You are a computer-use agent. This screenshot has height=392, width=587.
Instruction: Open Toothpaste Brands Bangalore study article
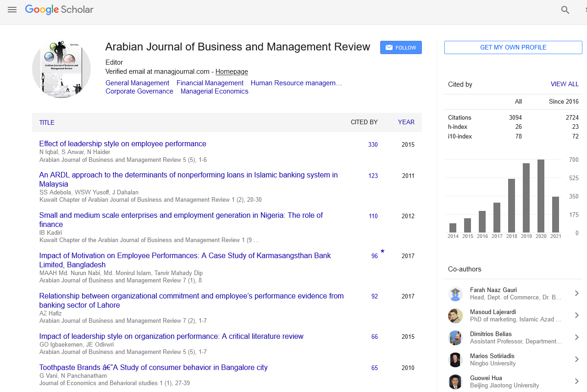coord(154,368)
